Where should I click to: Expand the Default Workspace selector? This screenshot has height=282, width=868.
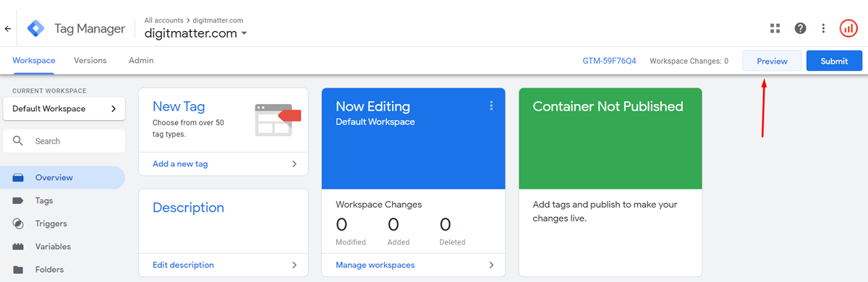point(64,109)
